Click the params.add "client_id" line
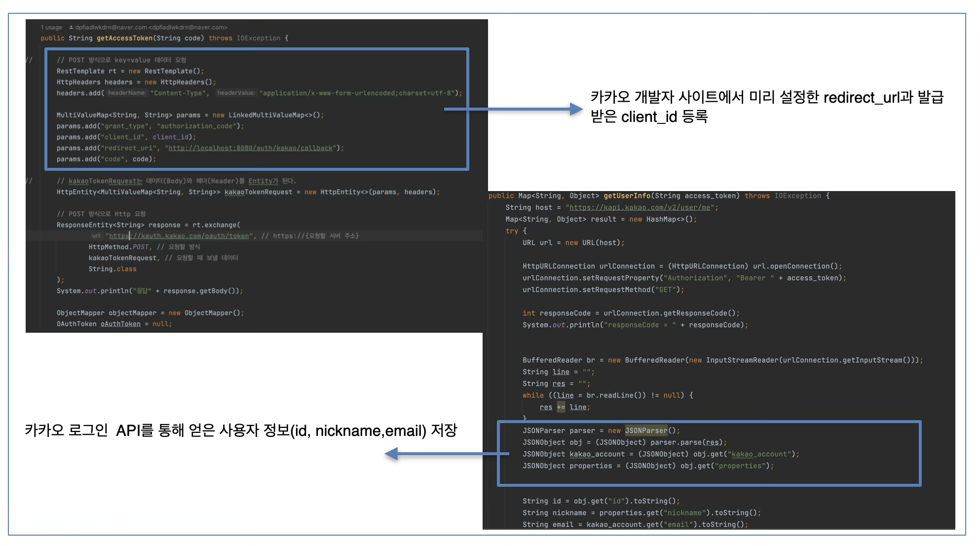This screenshot has width=980, height=546. [126, 137]
